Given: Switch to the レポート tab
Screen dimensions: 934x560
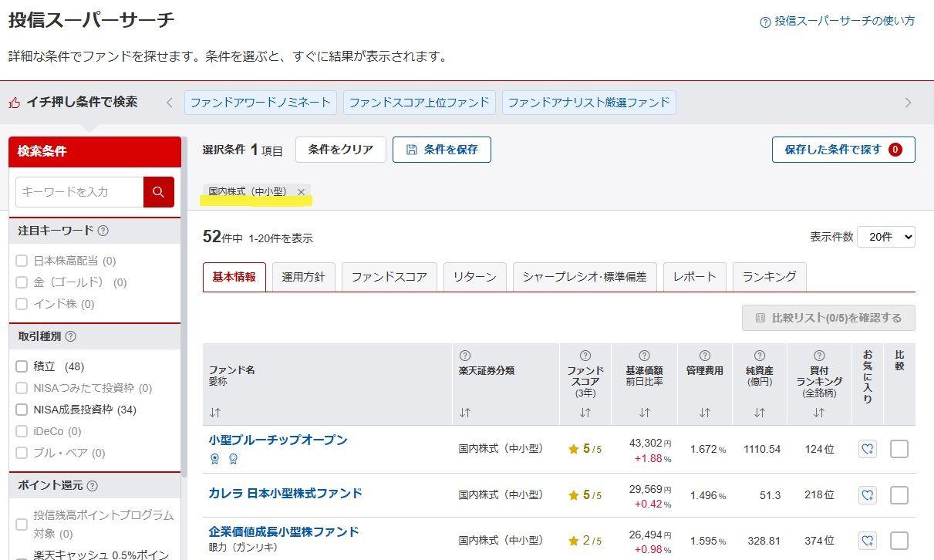Looking at the screenshot, I should tap(695, 277).
